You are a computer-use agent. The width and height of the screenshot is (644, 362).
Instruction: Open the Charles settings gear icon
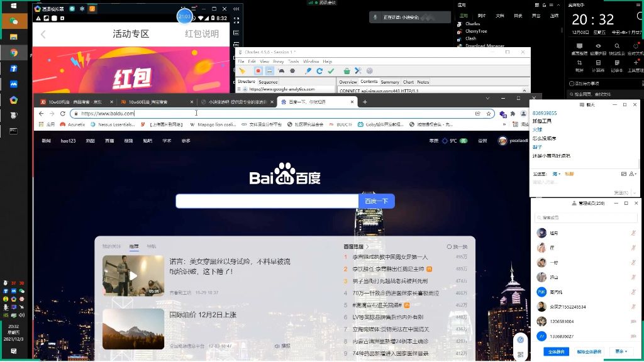point(370,71)
